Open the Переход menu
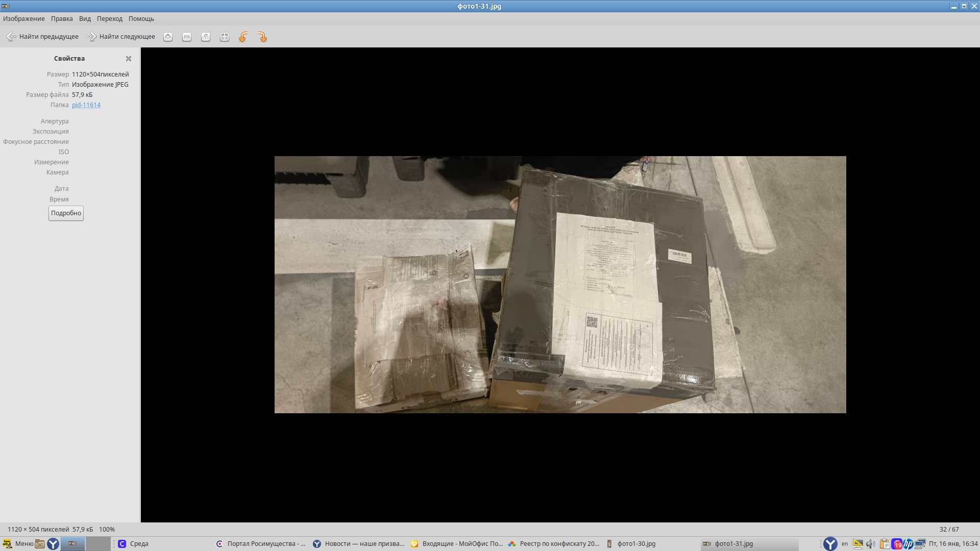This screenshot has height=551, width=980. [x=110, y=19]
